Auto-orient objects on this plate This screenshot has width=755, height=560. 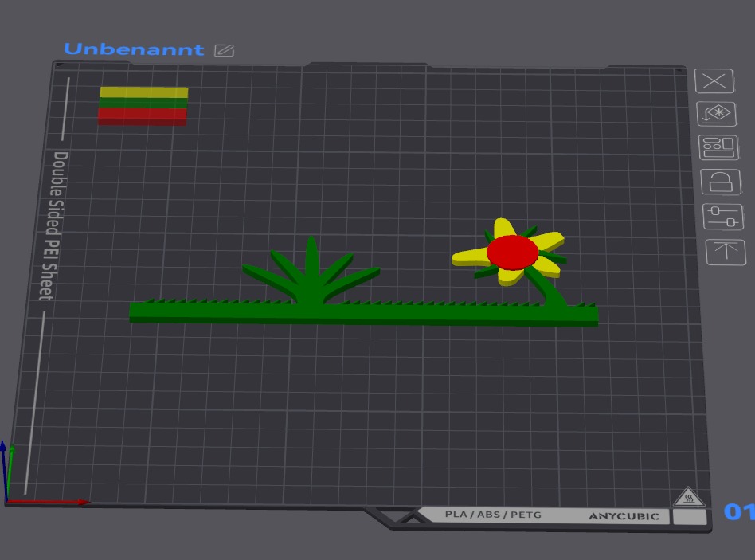[x=717, y=114]
